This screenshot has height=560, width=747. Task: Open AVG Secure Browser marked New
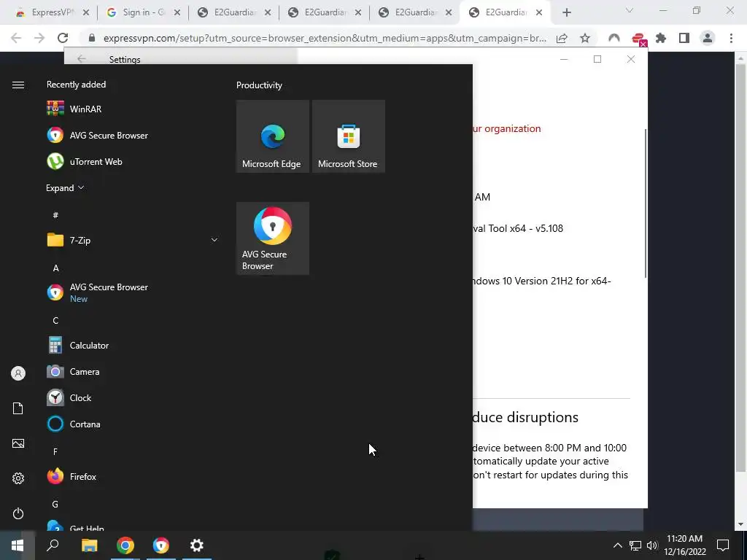[133, 292]
